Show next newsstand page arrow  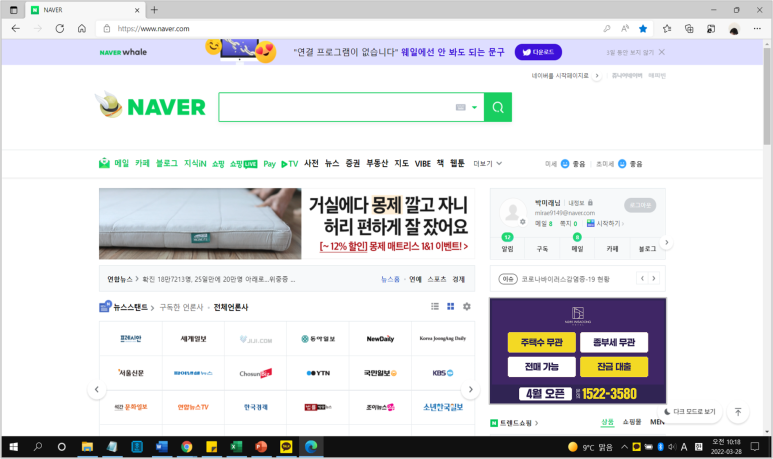coord(470,389)
